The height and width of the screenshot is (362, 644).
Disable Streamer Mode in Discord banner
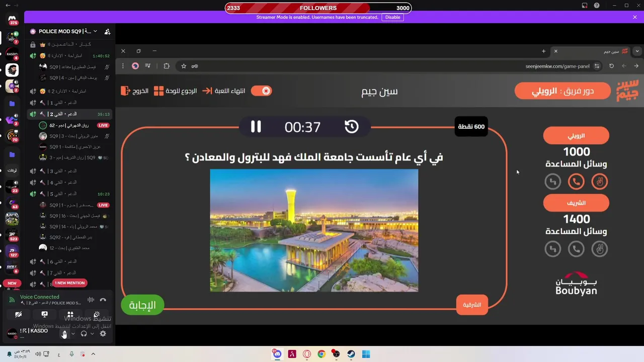click(392, 17)
